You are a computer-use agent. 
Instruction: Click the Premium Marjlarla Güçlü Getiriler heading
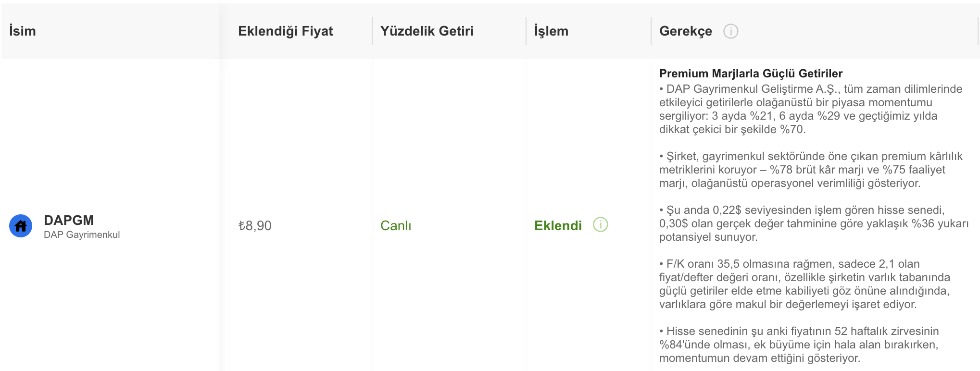click(x=751, y=74)
